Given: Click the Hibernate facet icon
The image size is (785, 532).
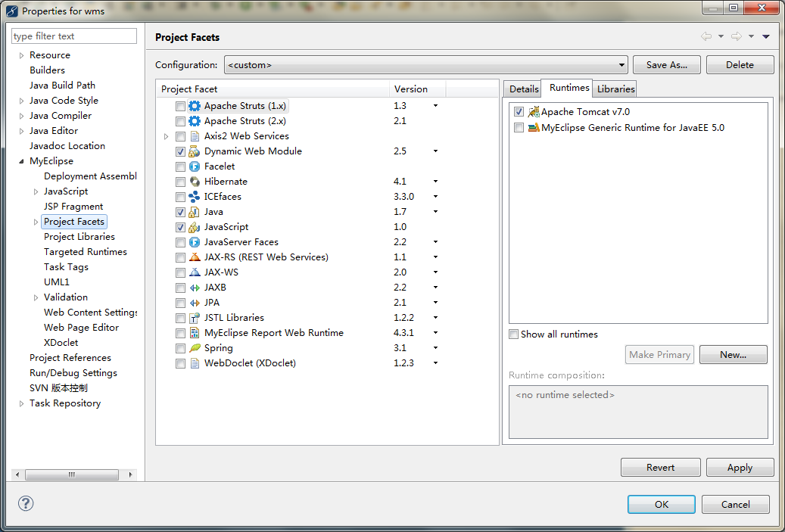Looking at the screenshot, I should [195, 182].
